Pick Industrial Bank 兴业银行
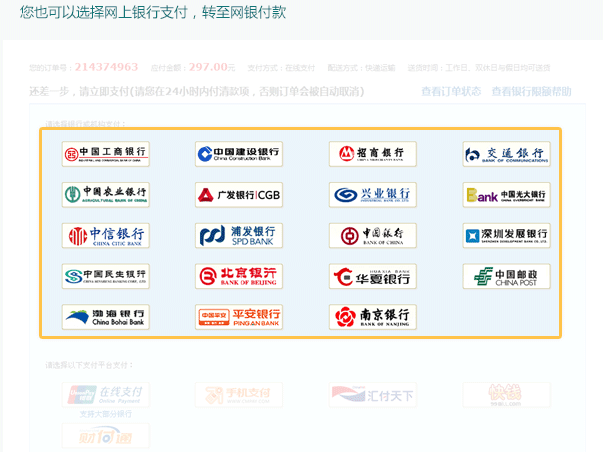Viewport: 603px width, 452px height. (x=373, y=195)
